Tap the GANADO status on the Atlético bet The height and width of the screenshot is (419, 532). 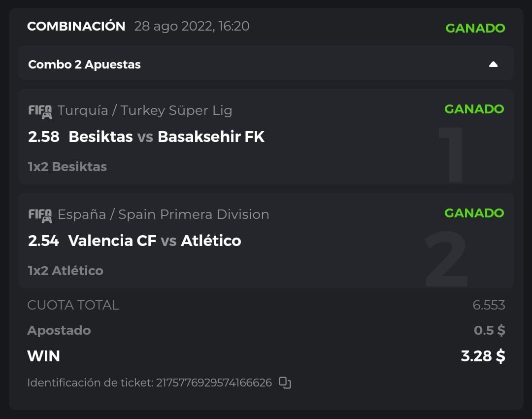[x=474, y=213]
